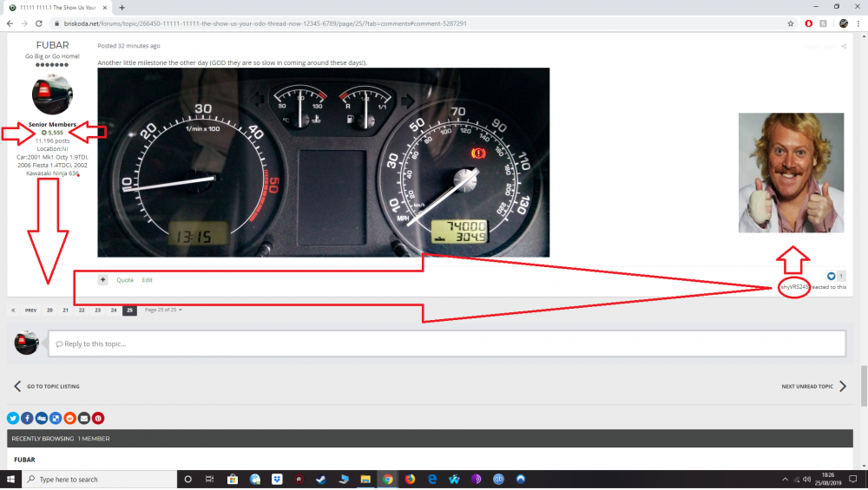
Task: Select current page 25 button
Action: pos(129,310)
